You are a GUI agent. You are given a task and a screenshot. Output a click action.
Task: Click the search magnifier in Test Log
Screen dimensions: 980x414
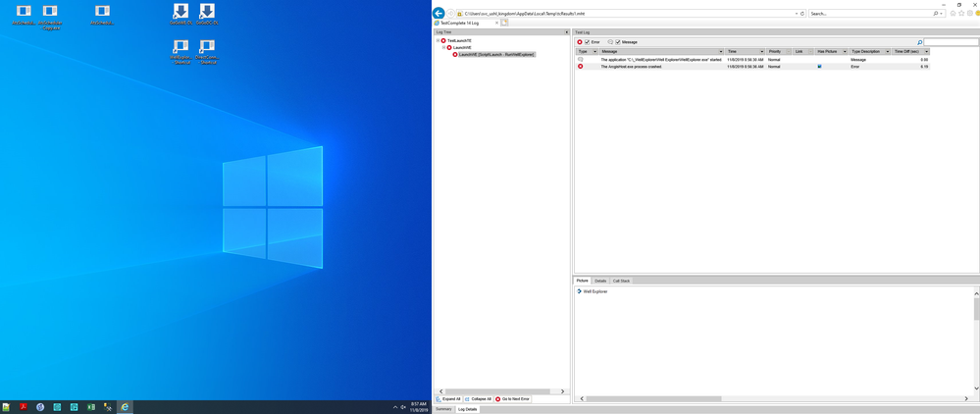(920, 42)
